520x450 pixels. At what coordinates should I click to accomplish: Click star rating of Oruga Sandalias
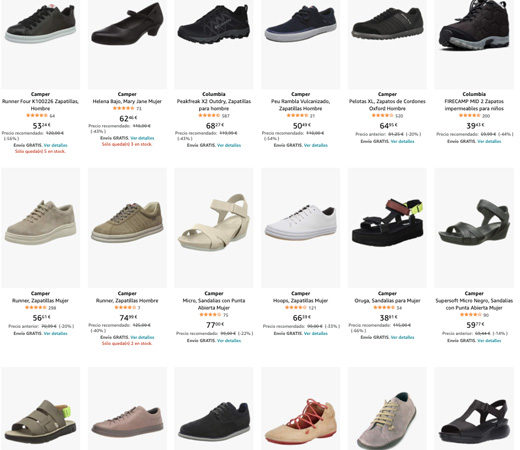[384, 307]
